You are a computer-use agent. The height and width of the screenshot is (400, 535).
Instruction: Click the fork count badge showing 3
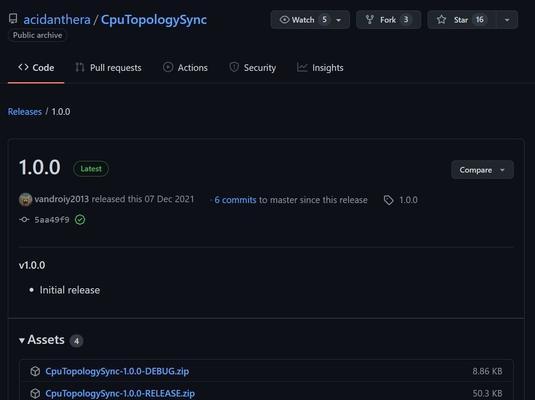(x=406, y=20)
